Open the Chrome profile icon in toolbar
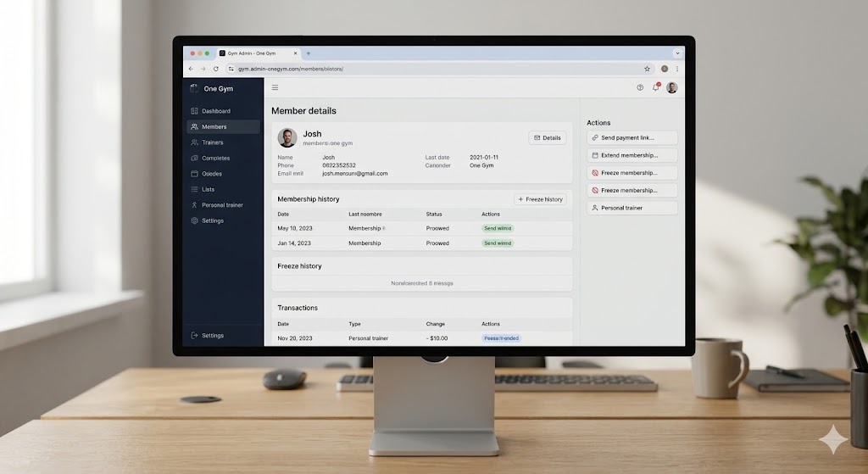868x474 pixels. (665, 69)
